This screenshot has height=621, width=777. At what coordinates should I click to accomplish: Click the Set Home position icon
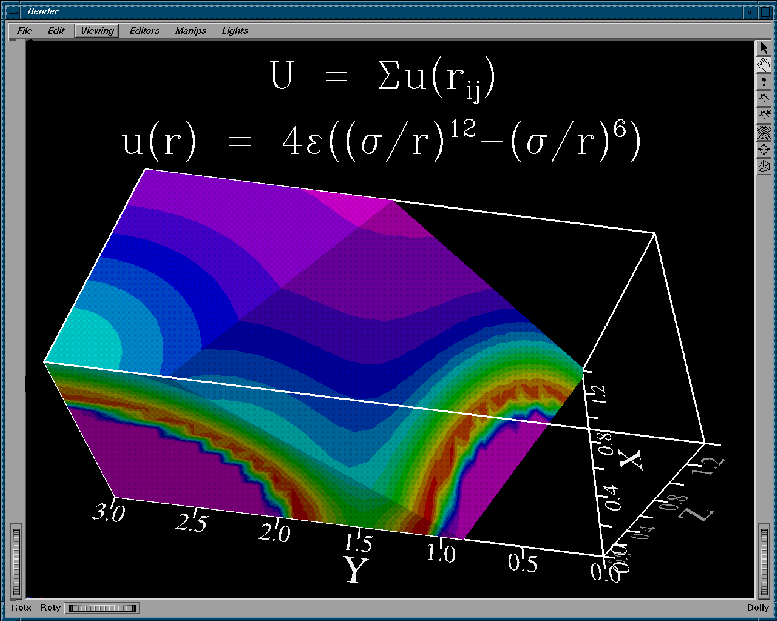pyautogui.click(x=764, y=115)
